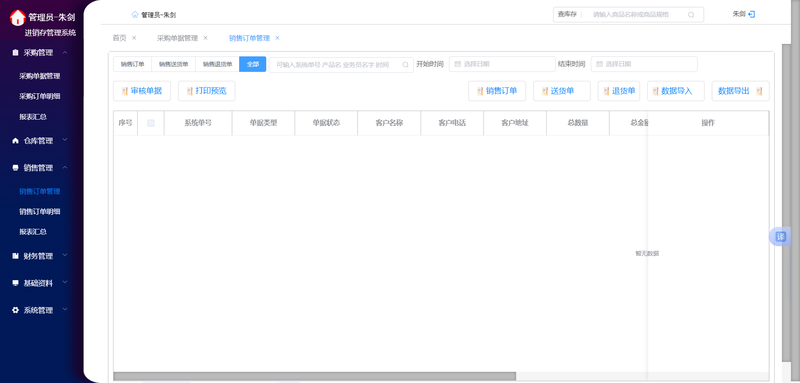This screenshot has width=800, height=383.
Task: Click the 仓库管理 home icon in sidebar
Action: pos(15,141)
